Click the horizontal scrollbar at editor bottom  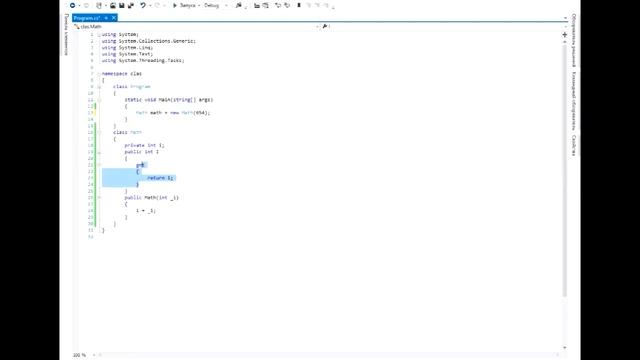[329, 355]
